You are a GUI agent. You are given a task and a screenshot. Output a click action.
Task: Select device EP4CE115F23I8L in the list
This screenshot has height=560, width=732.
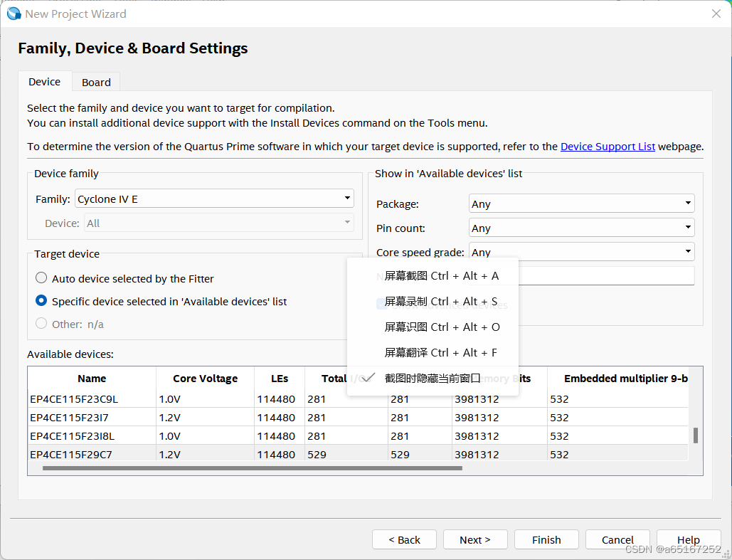pos(72,436)
